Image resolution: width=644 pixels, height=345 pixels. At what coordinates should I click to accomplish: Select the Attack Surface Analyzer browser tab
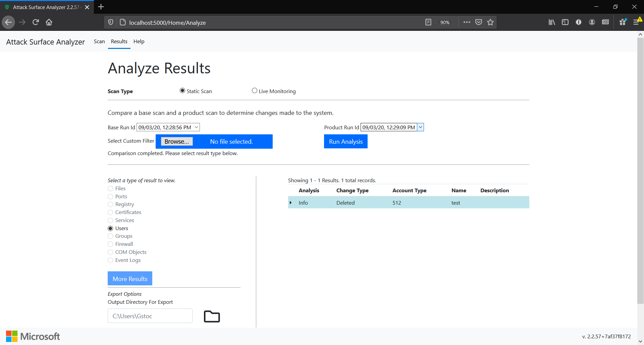pyautogui.click(x=47, y=7)
